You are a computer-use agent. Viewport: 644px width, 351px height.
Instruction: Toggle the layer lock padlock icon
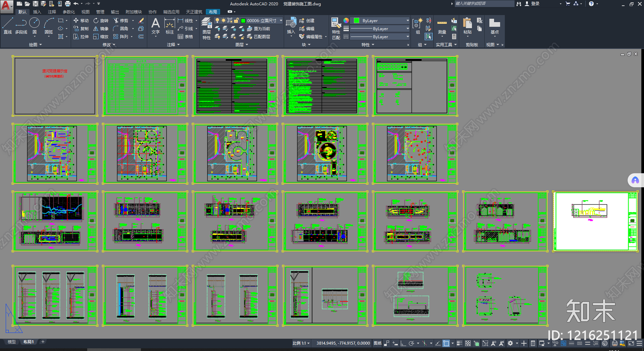(237, 21)
